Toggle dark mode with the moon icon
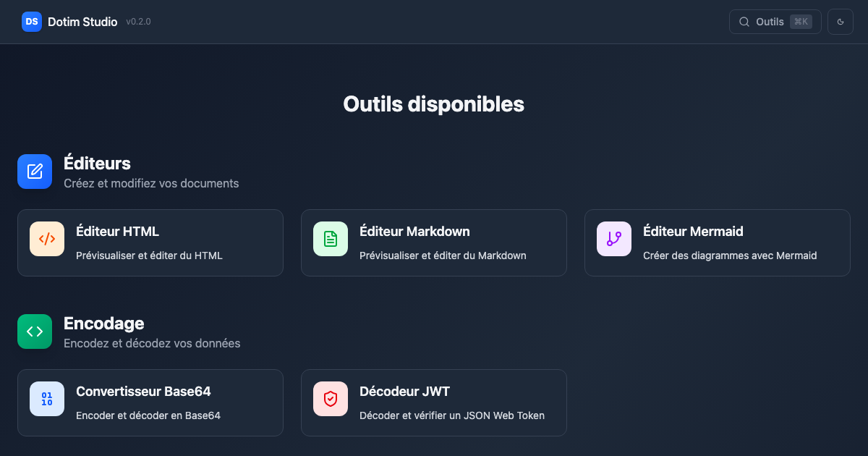Image resolution: width=868 pixels, height=456 pixels. [841, 22]
